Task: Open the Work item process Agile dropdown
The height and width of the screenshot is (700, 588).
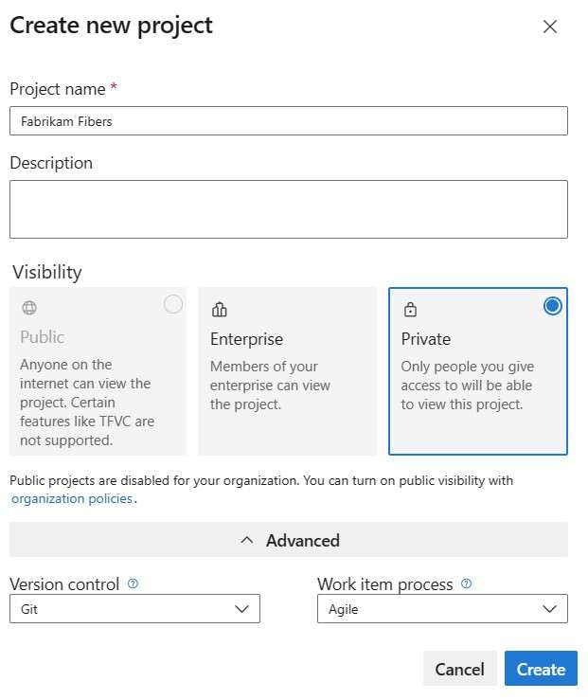Action: (442, 609)
